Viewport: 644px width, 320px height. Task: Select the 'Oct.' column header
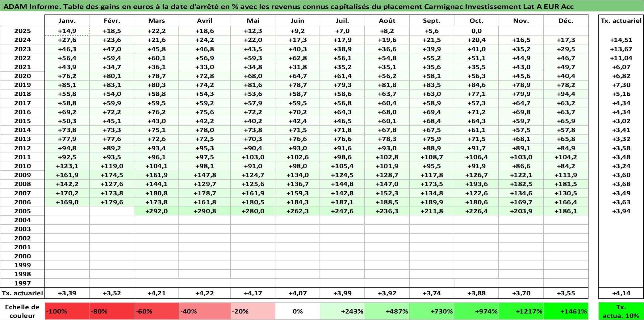point(476,21)
